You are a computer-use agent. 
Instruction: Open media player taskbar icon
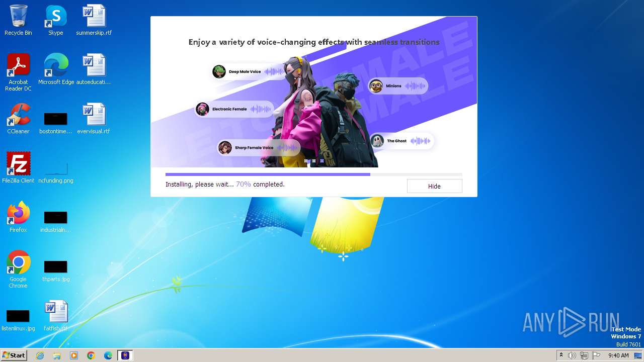[x=74, y=355]
